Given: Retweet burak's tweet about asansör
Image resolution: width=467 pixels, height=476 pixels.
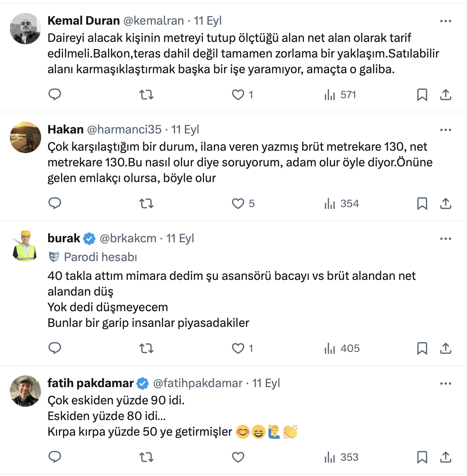Looking at the screenshot, I should [147, 348].
